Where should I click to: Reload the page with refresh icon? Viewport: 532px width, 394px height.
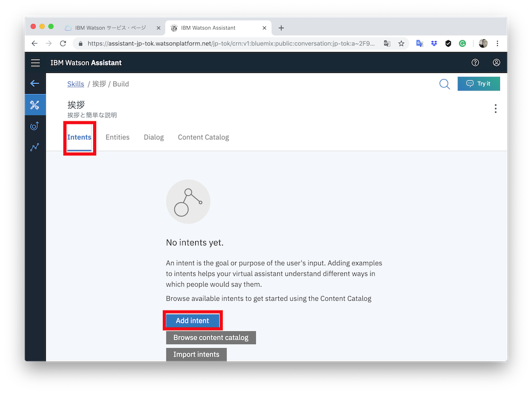tap(63, 44)
